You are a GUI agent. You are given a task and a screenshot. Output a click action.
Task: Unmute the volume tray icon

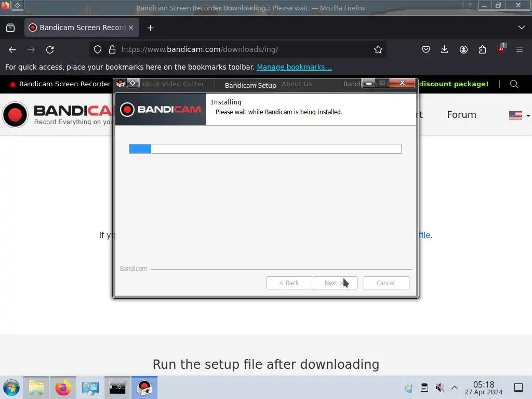coord(440,388)
